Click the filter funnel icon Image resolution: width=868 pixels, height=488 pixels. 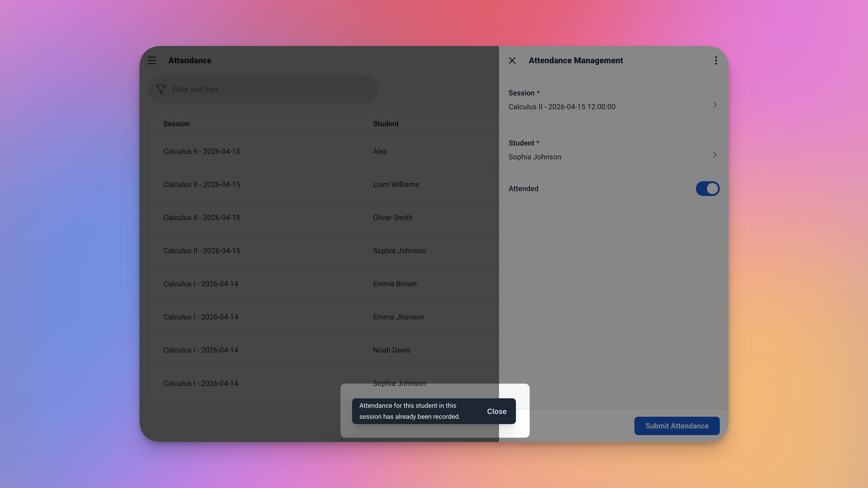(161, 89)
